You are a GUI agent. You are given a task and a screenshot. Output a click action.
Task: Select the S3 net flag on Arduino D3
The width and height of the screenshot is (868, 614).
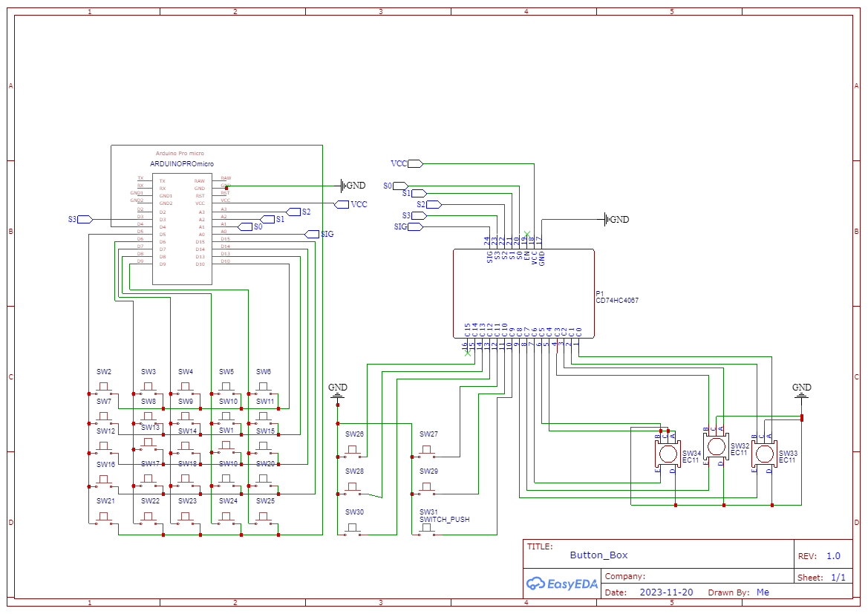[80, 219]
